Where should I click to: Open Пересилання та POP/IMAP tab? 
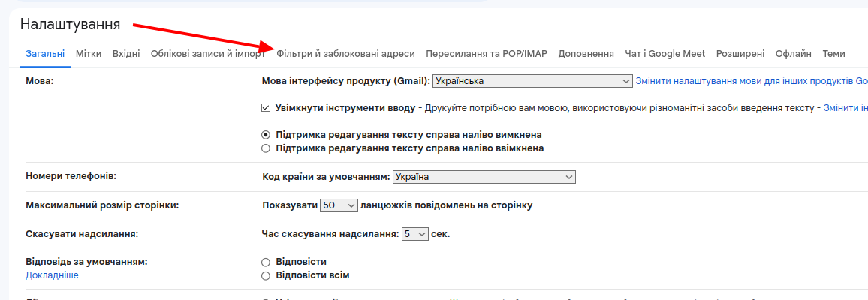click(x=487, y=54)
